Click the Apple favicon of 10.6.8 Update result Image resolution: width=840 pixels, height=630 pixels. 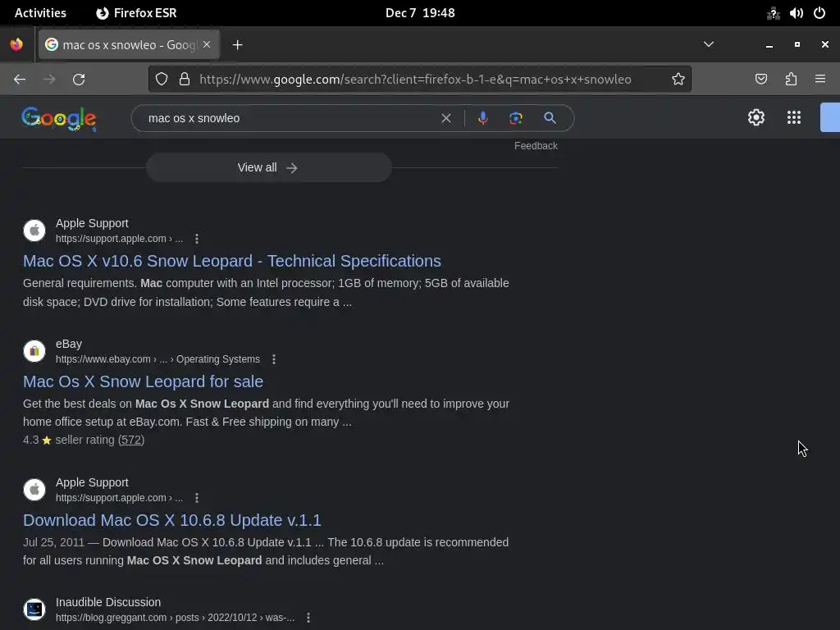tap(34, 490)
